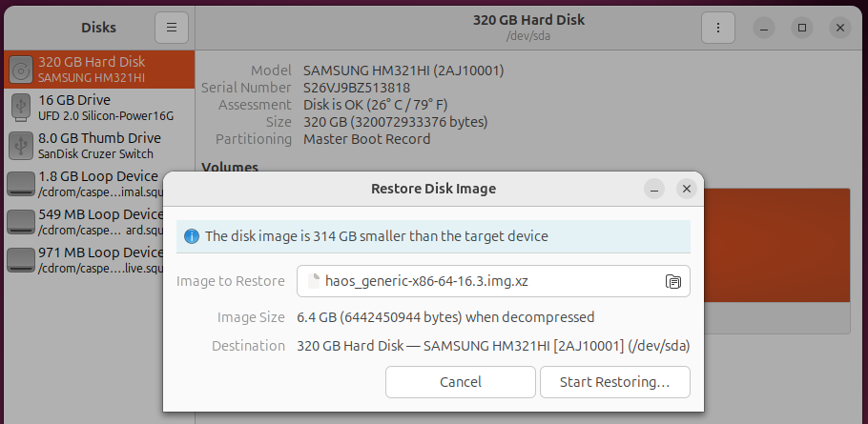Open the Disks hamburger menu

click(x=172, y=28)
